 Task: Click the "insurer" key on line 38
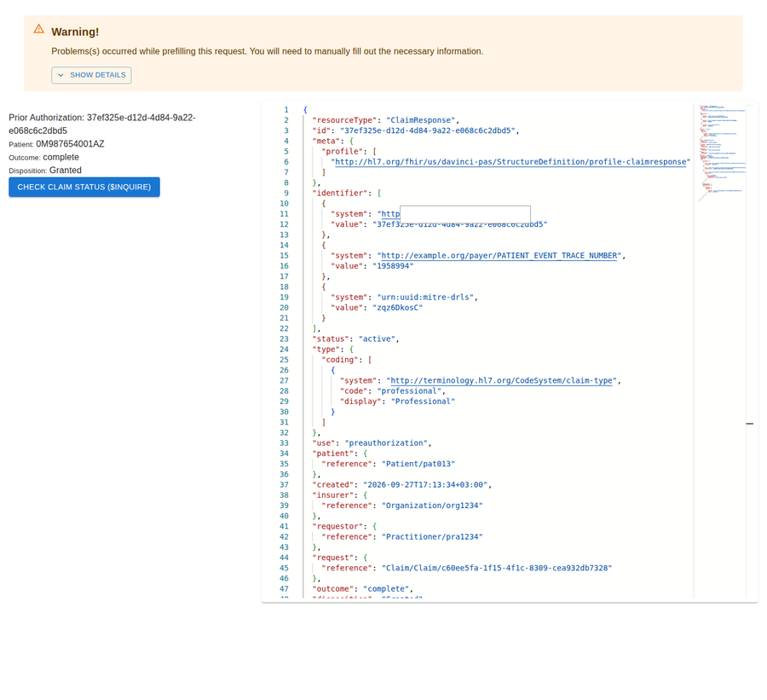pos(332,495)
